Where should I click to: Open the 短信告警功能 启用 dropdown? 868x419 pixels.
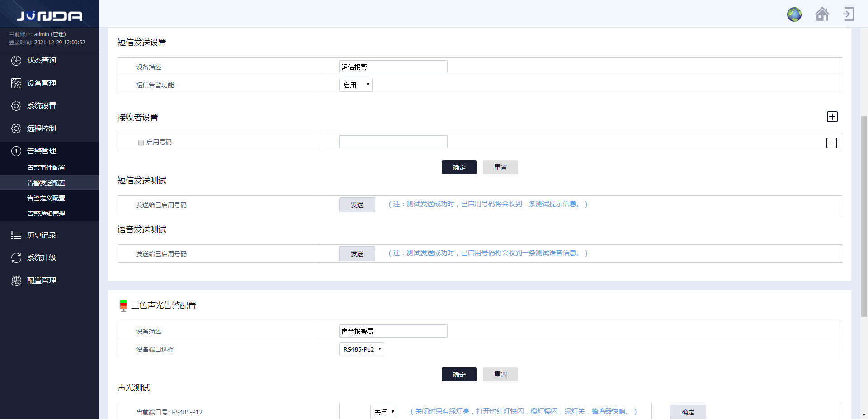point(355,85)
